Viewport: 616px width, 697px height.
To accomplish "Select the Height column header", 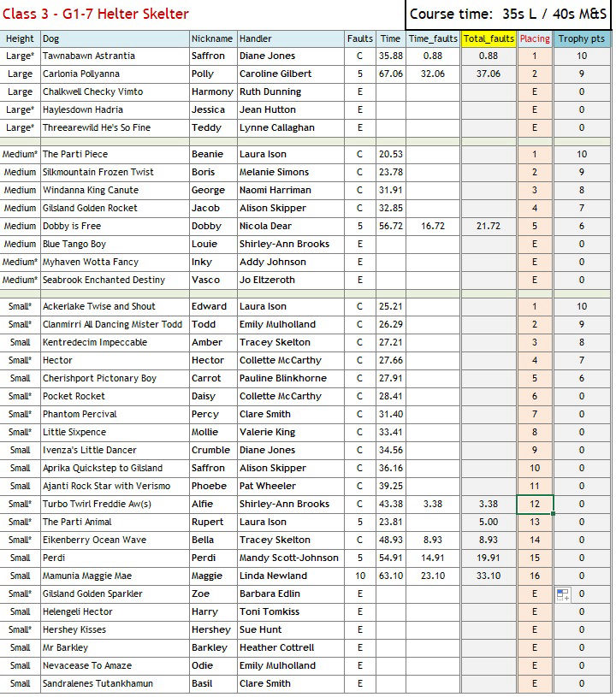I will click(20, 38).
